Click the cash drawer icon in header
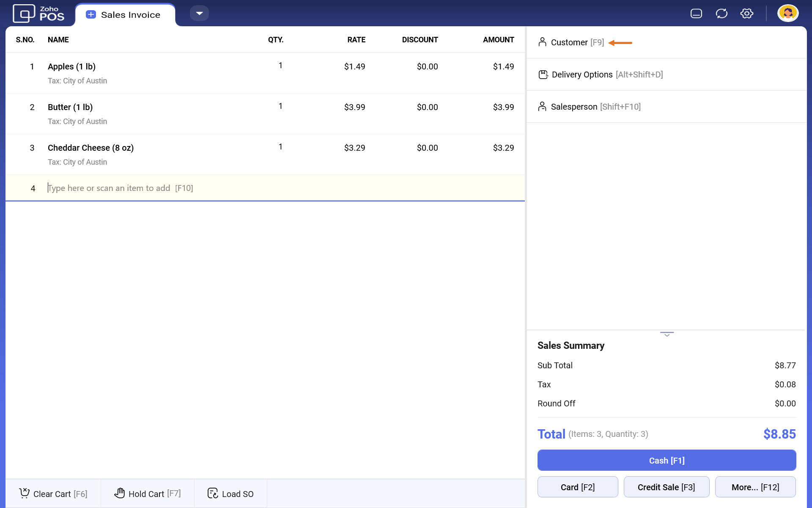 [x=696, y=14]
